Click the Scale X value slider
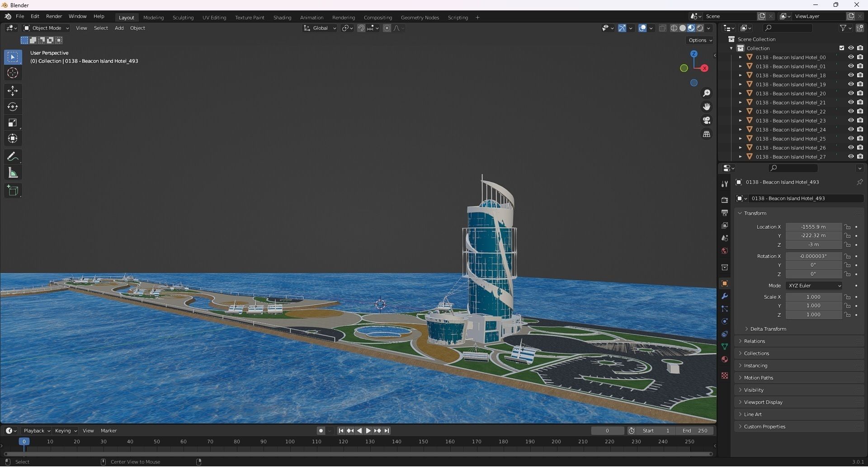The height and width of the screenshot is (470, 868). coord(813,297)
